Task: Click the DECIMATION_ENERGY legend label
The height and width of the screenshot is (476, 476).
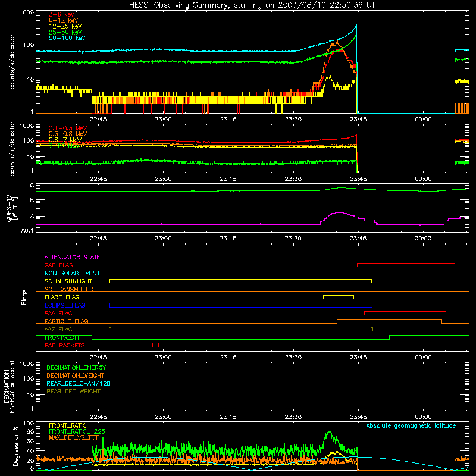Action: pos(76,368)
